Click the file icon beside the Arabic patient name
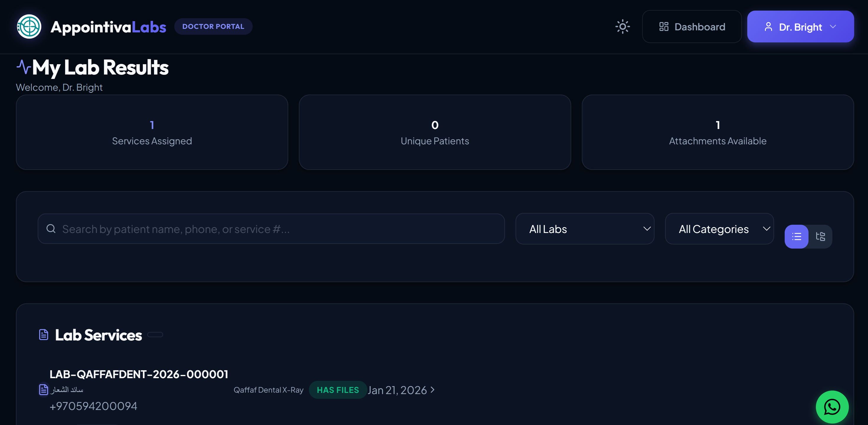The image size is (868, 425). coord(43,390)
